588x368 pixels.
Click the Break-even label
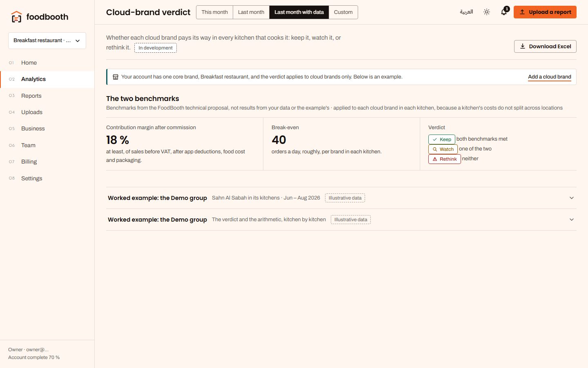coord(285,128)
